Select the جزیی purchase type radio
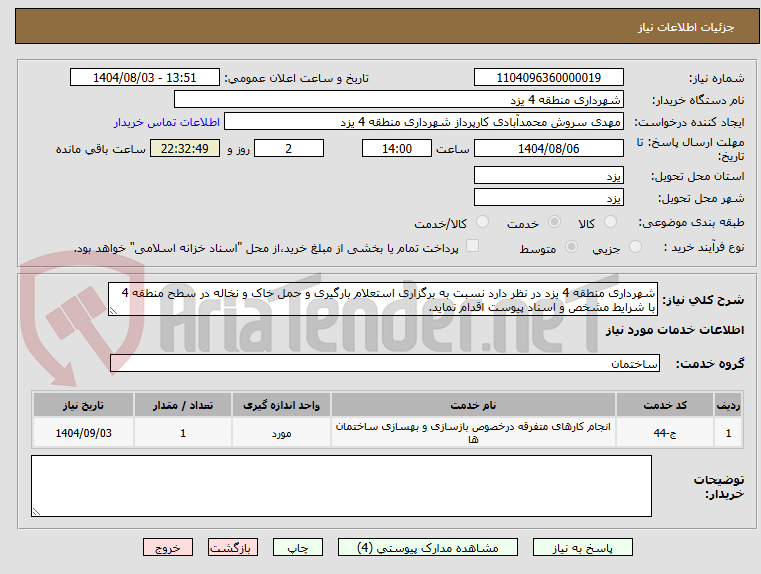Image resolution: width=761 pixels, height=574 pixels. click(635, 247)
